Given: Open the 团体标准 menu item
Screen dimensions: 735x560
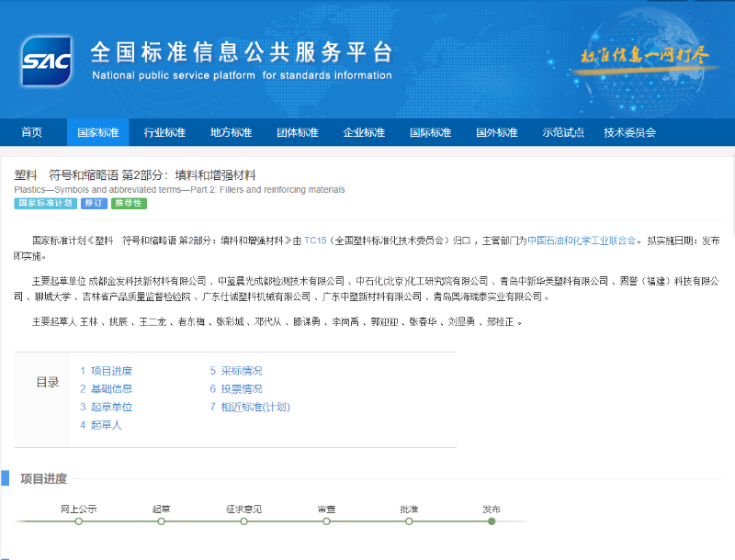Looking at the screenshot, I should [296, 132].
